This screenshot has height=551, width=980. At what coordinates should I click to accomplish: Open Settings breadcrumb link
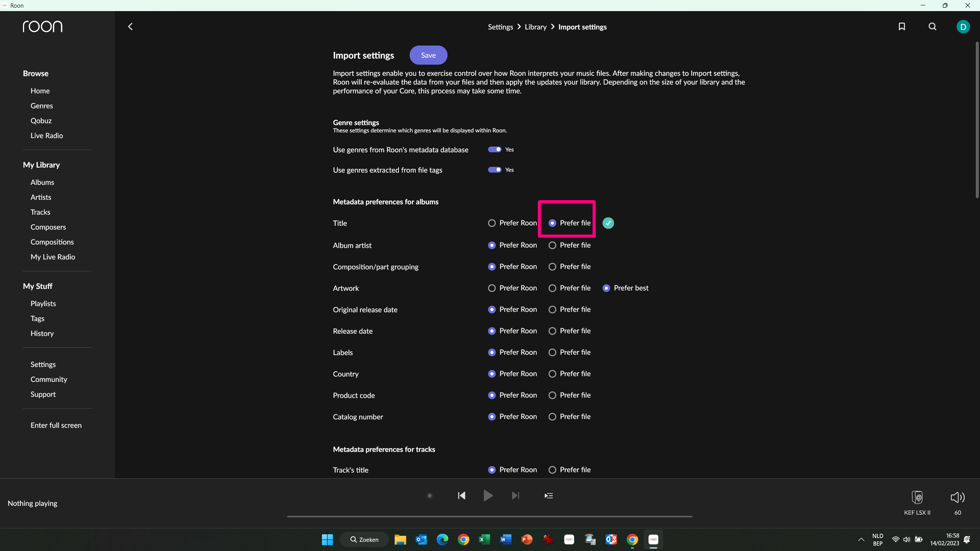click(500, 27)
